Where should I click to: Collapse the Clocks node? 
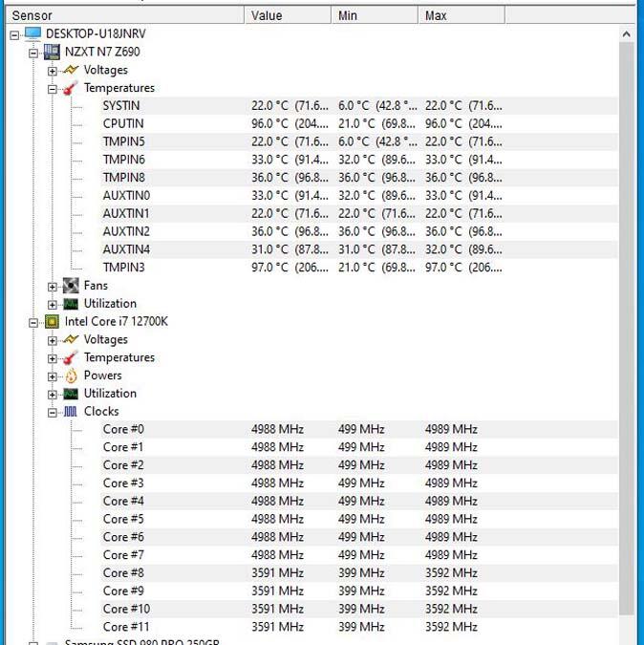53,413
